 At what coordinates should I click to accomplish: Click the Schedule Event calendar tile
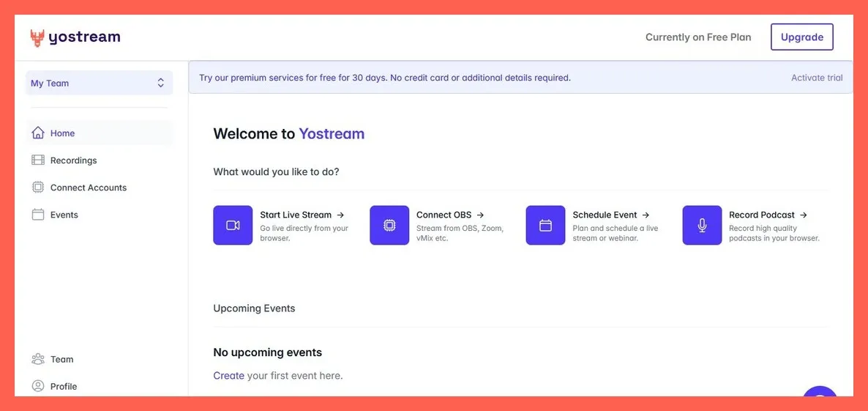(545, 225)
